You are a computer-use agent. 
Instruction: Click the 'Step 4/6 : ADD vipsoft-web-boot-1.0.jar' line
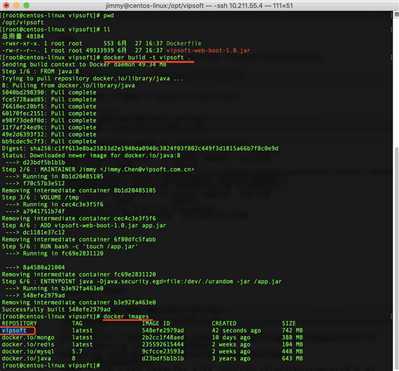pos(84,225)
